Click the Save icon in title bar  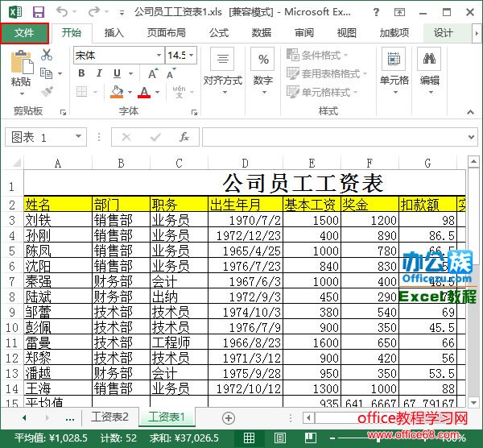click(x=37, y=12)
